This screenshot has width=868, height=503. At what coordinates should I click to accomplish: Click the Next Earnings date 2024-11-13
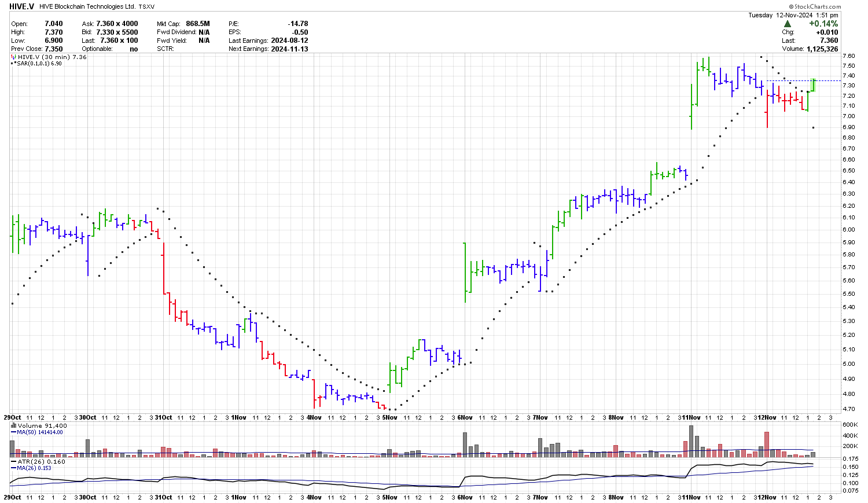pyautogui.click(x=289, y=49)
